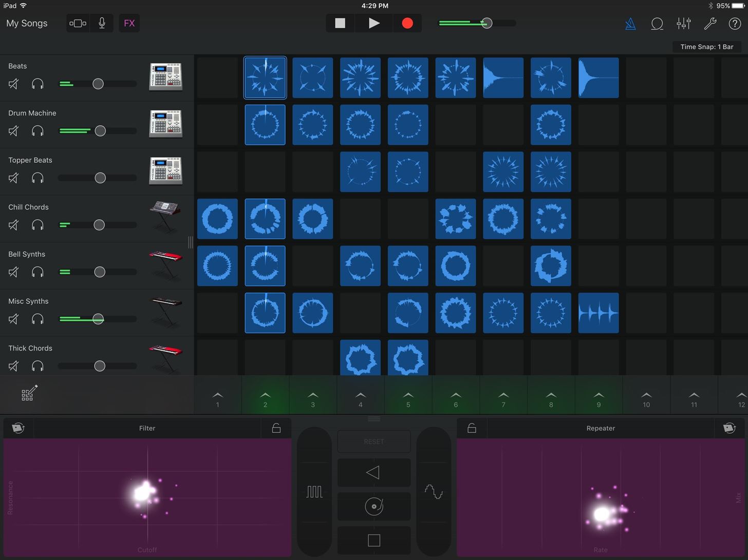Tap the FX scratch turntable button
This screenshot has width=748, height=560.
tap(374, 507)
